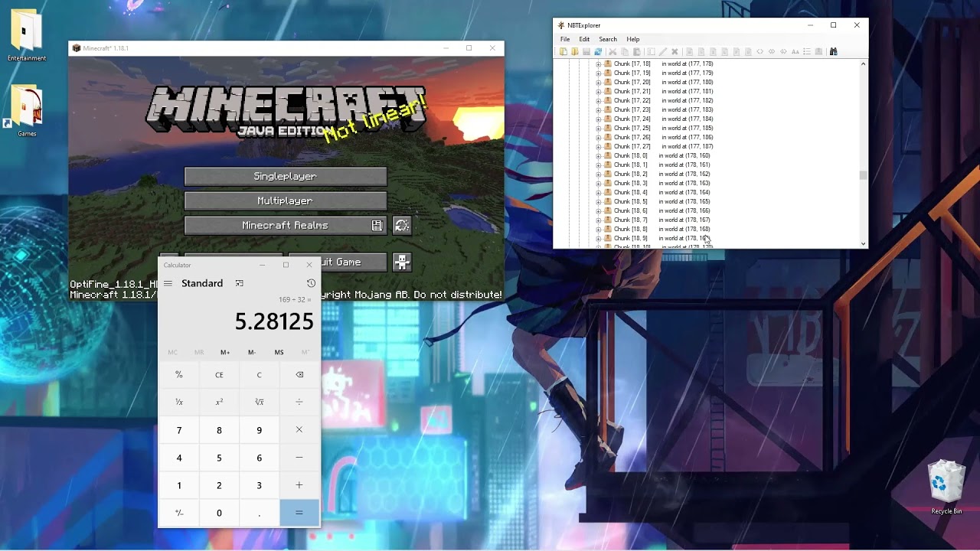Click the M+ memory add button
The width and height of the screenshot is (980, 551).
tap(225, 352)
